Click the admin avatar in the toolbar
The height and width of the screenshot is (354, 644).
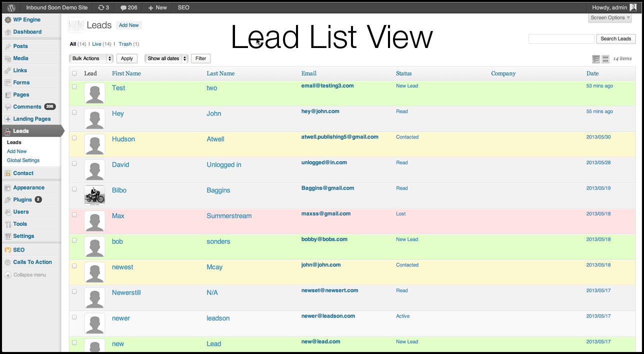pyautogui.click(x=633, y=7)
